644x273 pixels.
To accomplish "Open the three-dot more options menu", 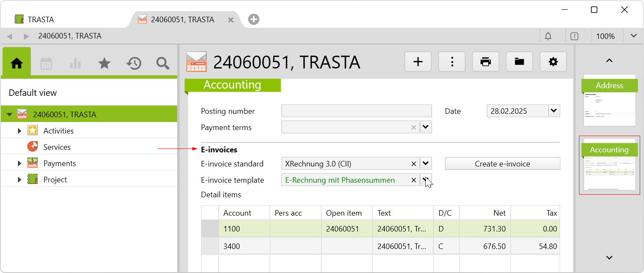I will (452, 62).
